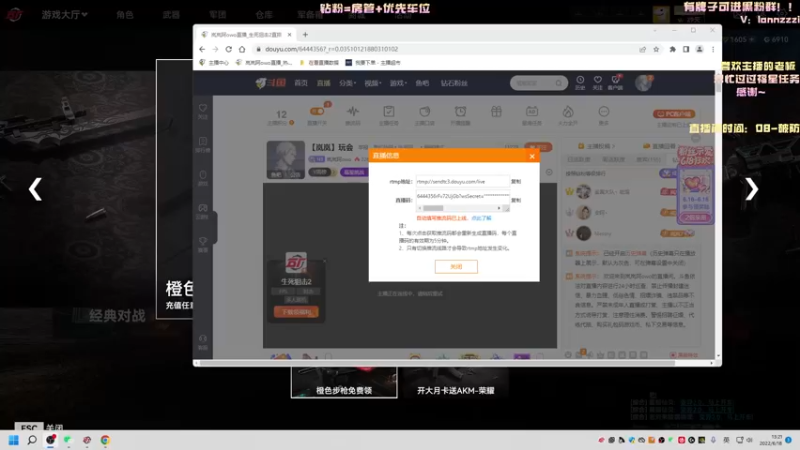Screen dimensions: 800x450
Task: Open Chrome three-dot menu
Action: [713, 49]
